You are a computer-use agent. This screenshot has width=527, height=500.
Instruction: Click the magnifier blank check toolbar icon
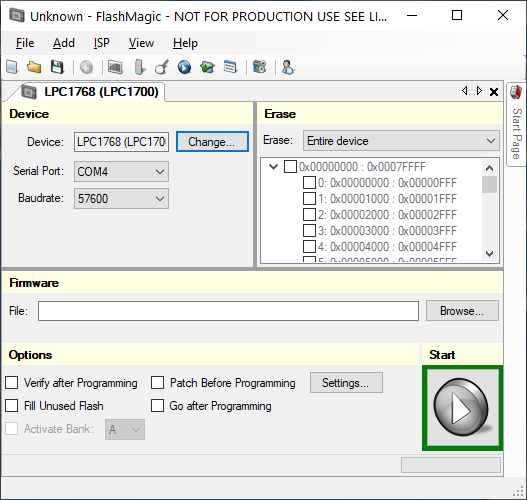162,67
